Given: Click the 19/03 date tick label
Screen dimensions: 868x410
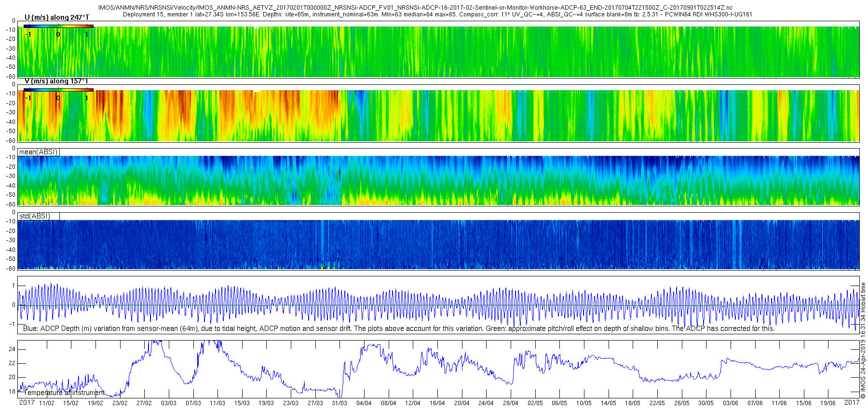Looking at the screenshot, I should point(266,403).
